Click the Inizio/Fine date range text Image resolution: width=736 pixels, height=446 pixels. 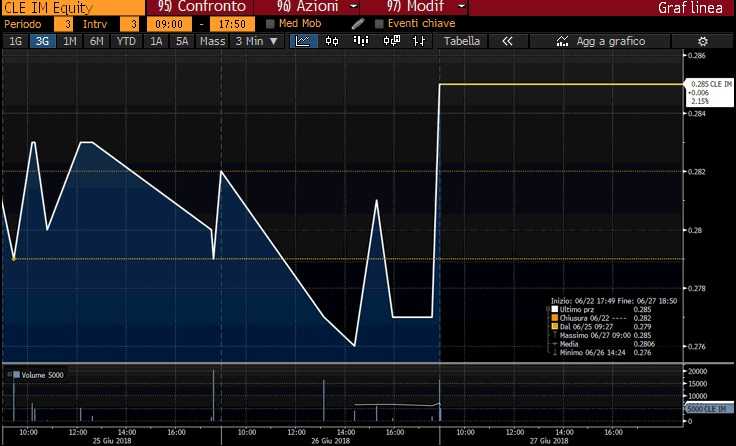click(614, 301)
